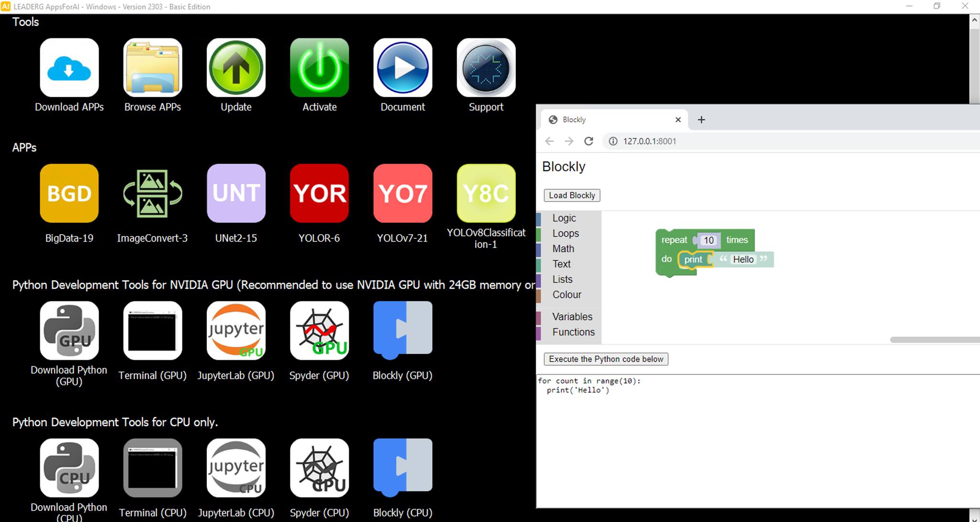
Task: Launch the YOLOR-6 app
Action: point(319,193)
